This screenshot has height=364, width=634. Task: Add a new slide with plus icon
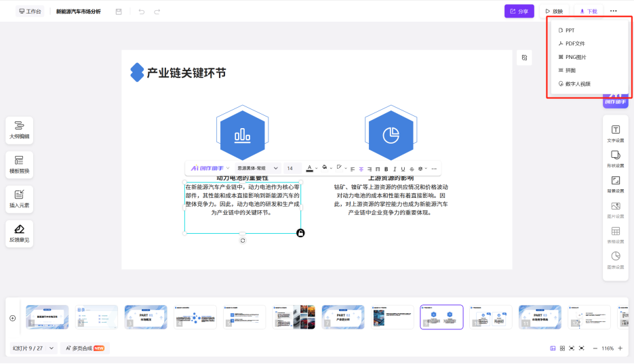coord(12,319)
